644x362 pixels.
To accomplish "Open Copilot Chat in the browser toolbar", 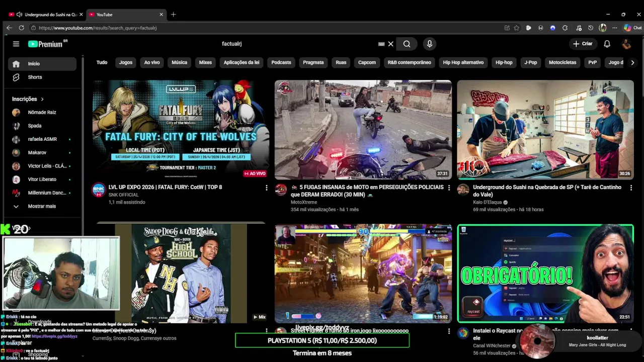I will [632, 28].
